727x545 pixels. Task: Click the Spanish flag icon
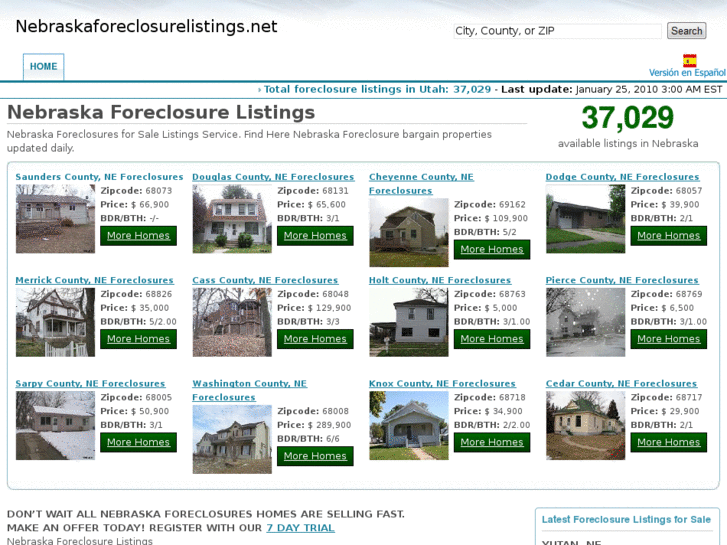click(x=689, y=61)
